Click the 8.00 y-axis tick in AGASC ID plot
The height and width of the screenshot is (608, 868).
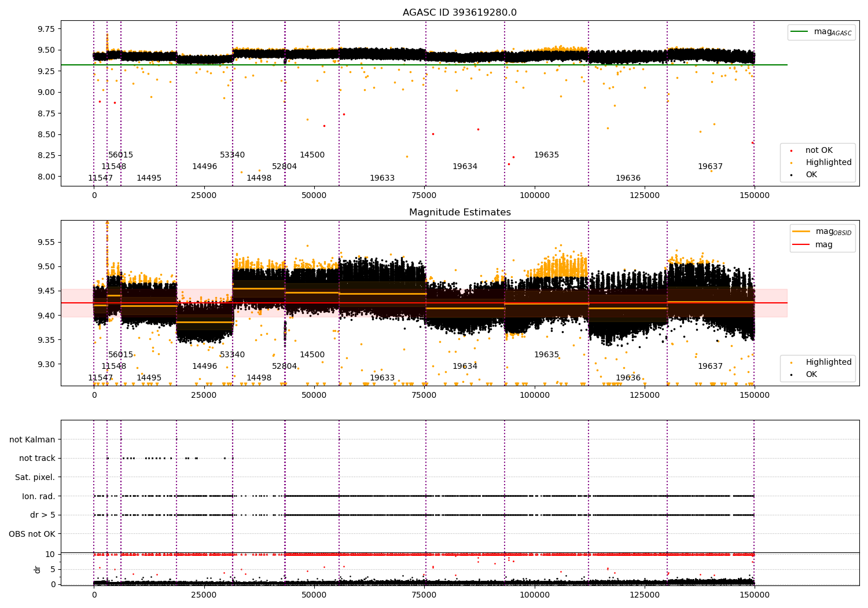tap(46, 177)
